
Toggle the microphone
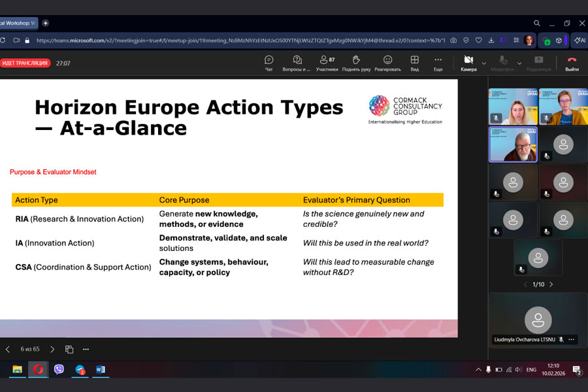point(502,63)
